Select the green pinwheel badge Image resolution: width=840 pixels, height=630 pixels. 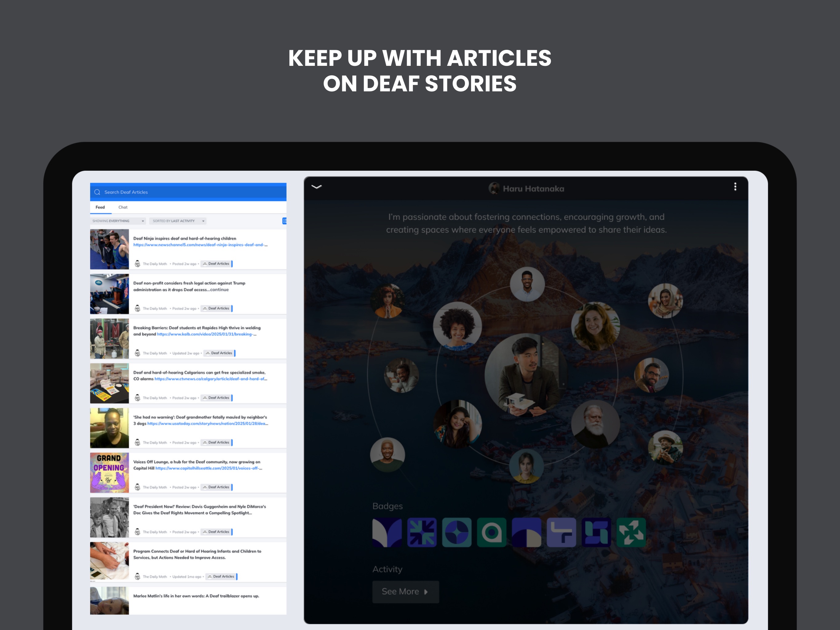click(x=631, y=532)
